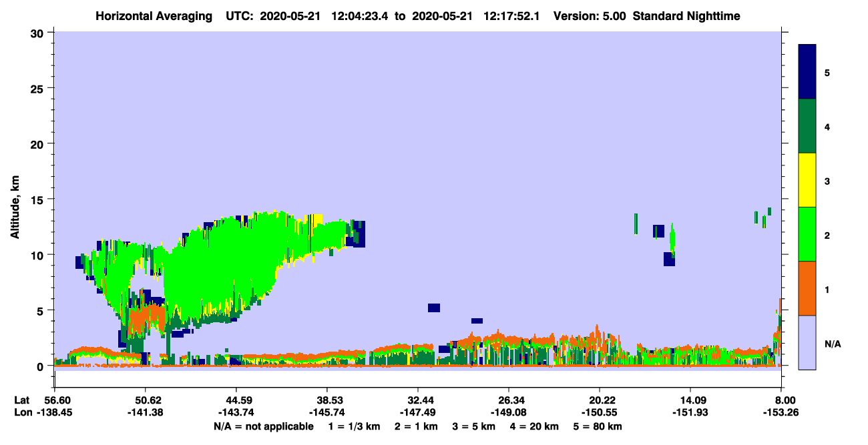This screenshot has height=445, width=868.
Task: Click the longitude value -138.45
Action: [55, 413]
